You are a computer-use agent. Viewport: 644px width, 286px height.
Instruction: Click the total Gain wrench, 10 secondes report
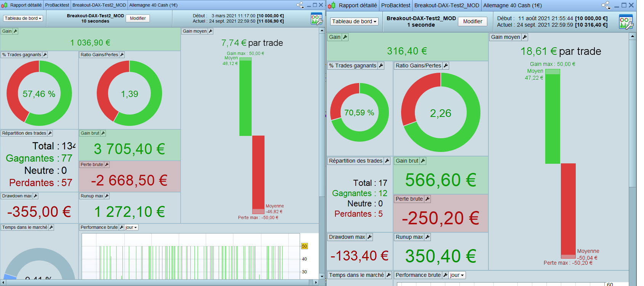(16, 31)
